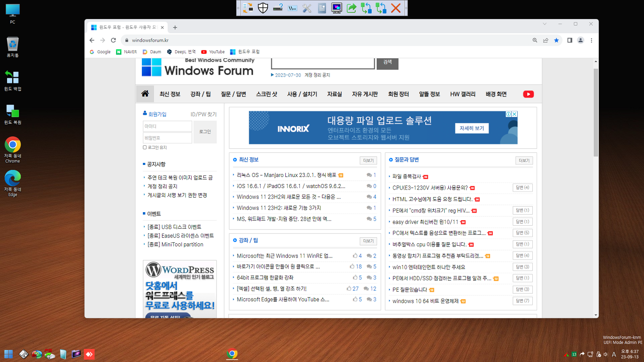Go back in Chrome
Screen dimensions: 644x362
coord(92,40)
